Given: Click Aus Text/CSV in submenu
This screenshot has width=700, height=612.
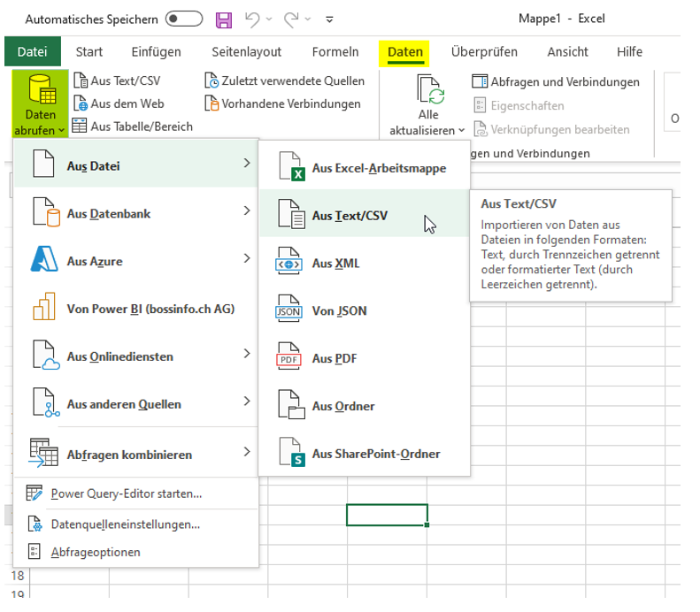Looking at the screenshot, I should 350,216.
